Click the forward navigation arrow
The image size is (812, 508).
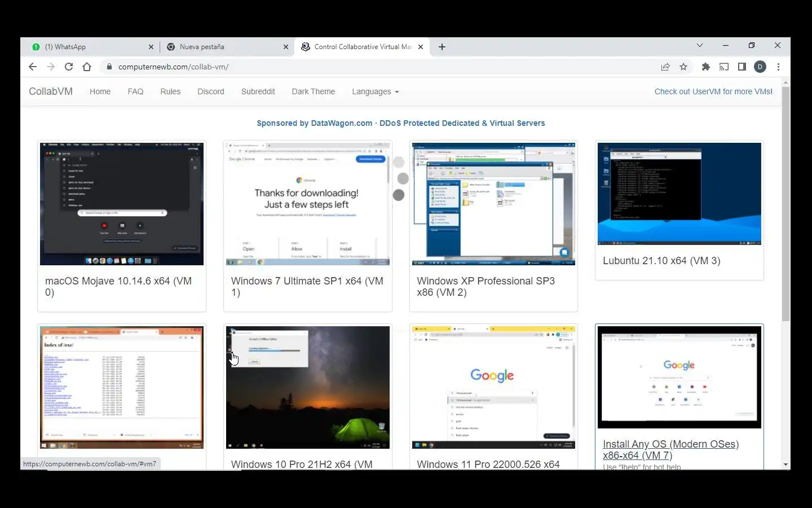click(x=51, y=67)
